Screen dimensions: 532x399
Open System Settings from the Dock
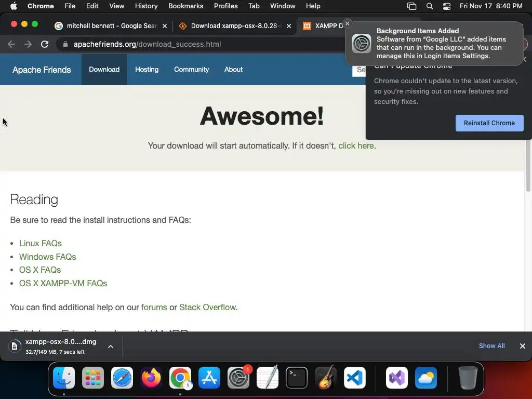[238, 378]
